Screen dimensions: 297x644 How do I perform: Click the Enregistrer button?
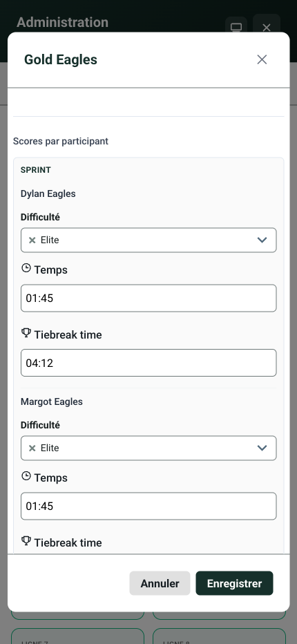(x=234, y=583)
